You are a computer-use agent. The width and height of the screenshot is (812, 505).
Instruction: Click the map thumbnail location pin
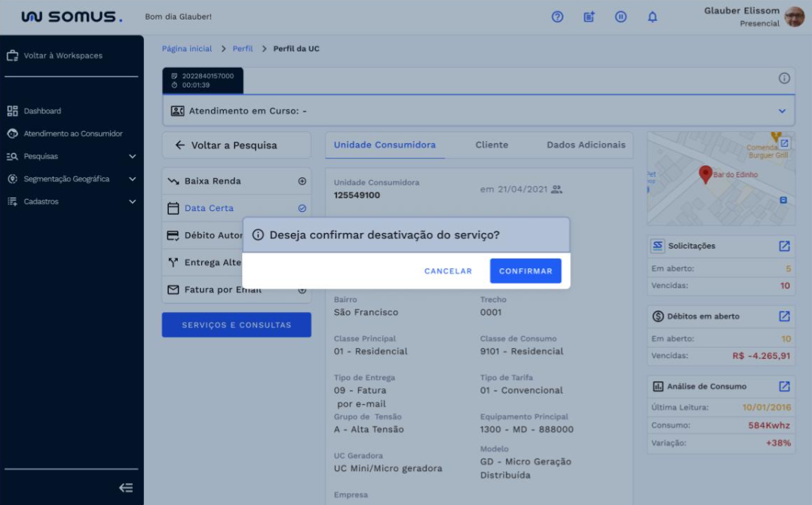pyautogui.click(x=706, y=175)
